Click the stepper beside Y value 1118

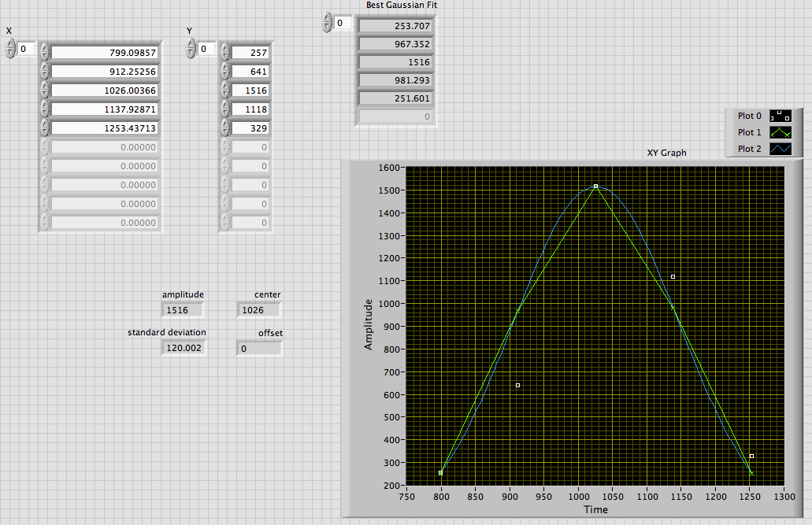point(224,109)
